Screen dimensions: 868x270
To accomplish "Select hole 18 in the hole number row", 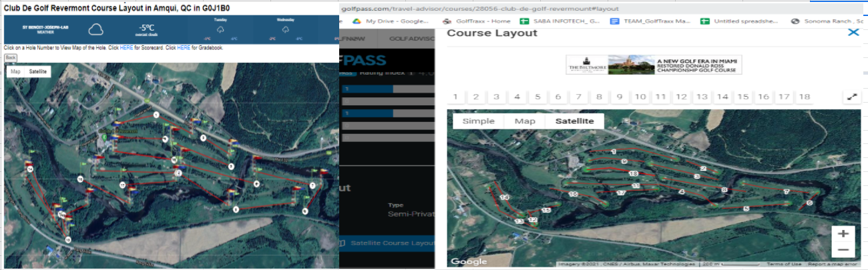I will click(805, 97).
